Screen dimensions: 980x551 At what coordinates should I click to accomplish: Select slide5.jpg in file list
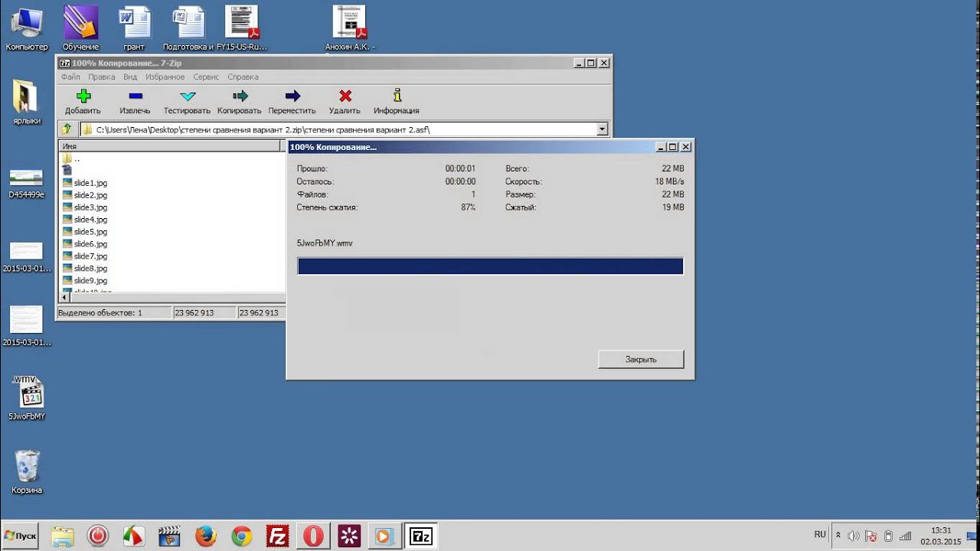84,232
